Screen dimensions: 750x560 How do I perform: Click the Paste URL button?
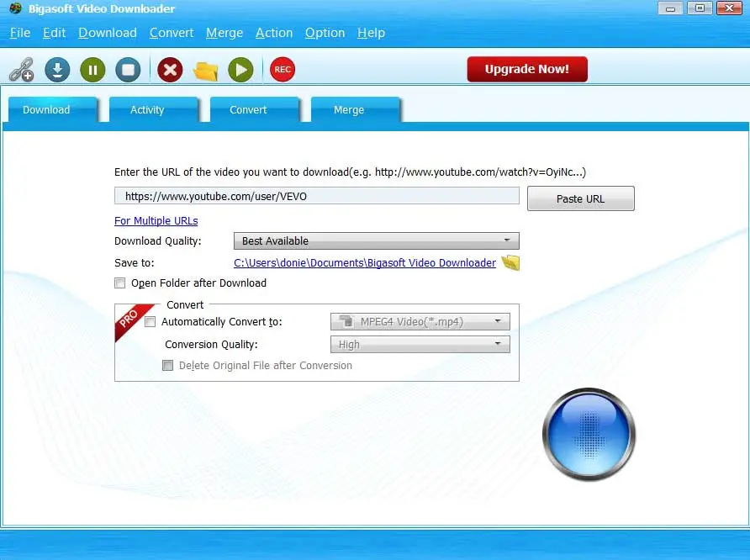pyautogui.click(x=581, y=198)
